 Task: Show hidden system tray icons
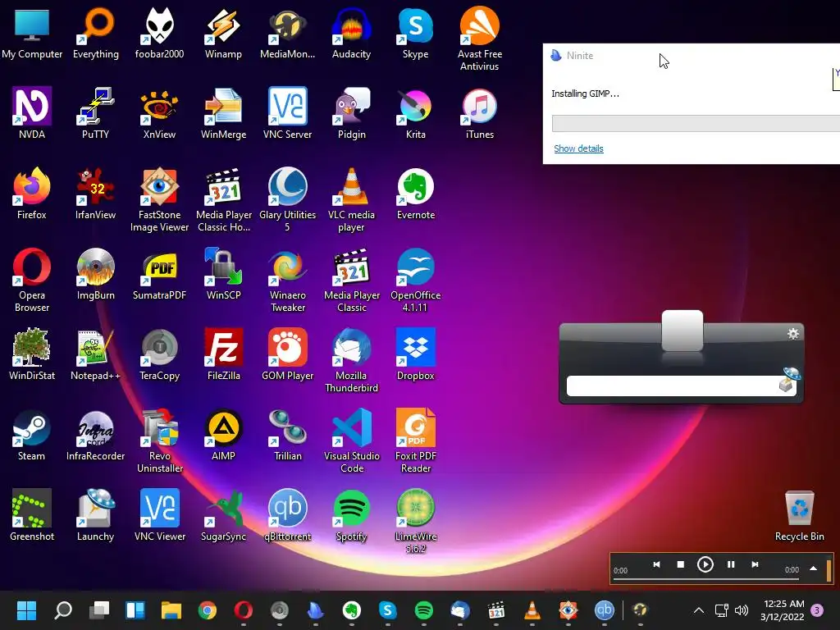point(699,610)
